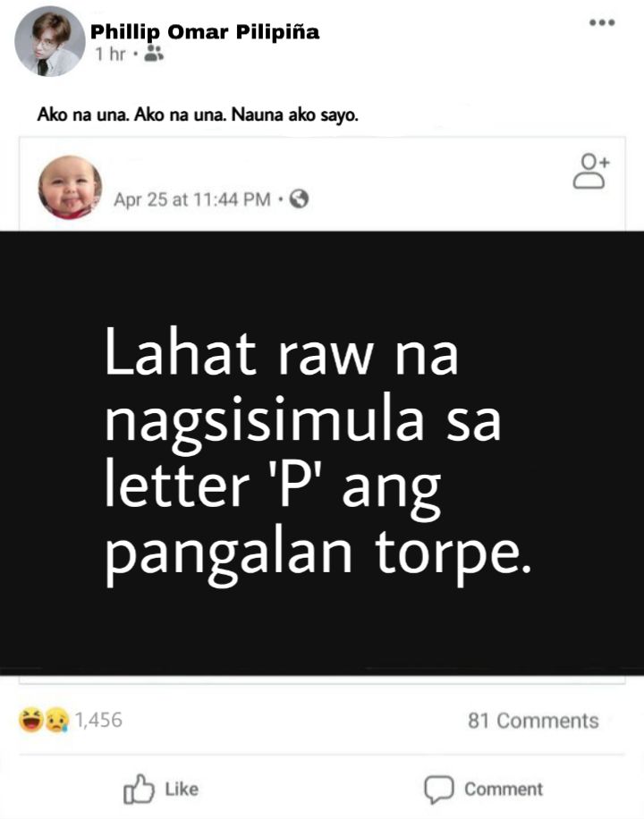Viewport: 644px width, 819px height.
Task: Open Phillip Omar Pilipiña's profile picture
Action: [x=50, y=41]
